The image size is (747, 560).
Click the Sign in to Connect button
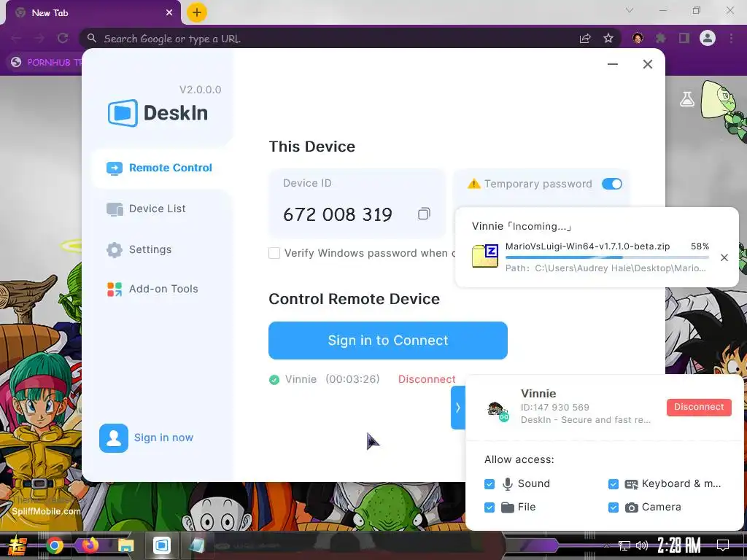tap(388, 341)
